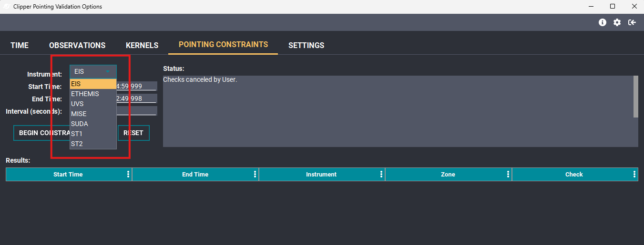Sort by Check column header

pos(574,175)
